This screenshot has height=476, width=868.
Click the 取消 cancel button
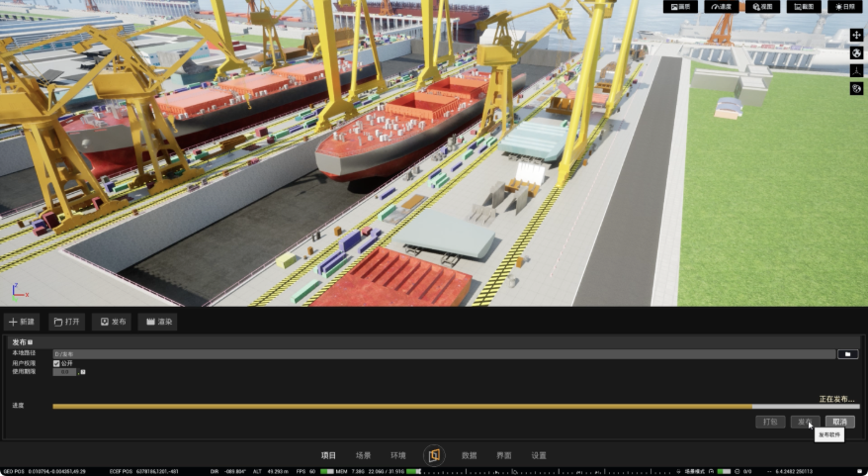(839, 422)
